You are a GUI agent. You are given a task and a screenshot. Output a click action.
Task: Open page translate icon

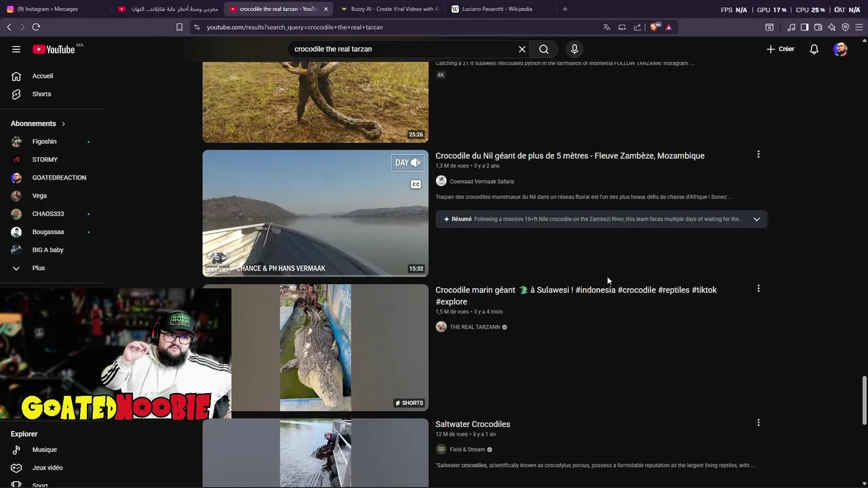pos(606,27)
